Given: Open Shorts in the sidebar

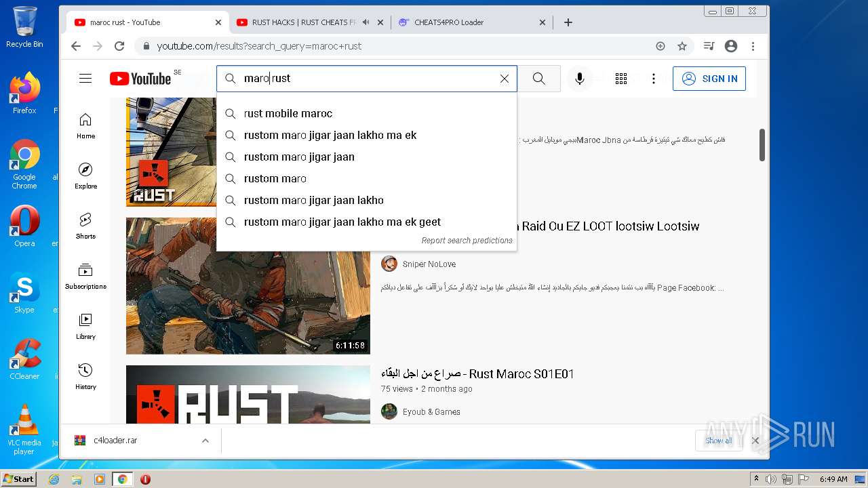Looking at the screenshot, I should [85, 226].
